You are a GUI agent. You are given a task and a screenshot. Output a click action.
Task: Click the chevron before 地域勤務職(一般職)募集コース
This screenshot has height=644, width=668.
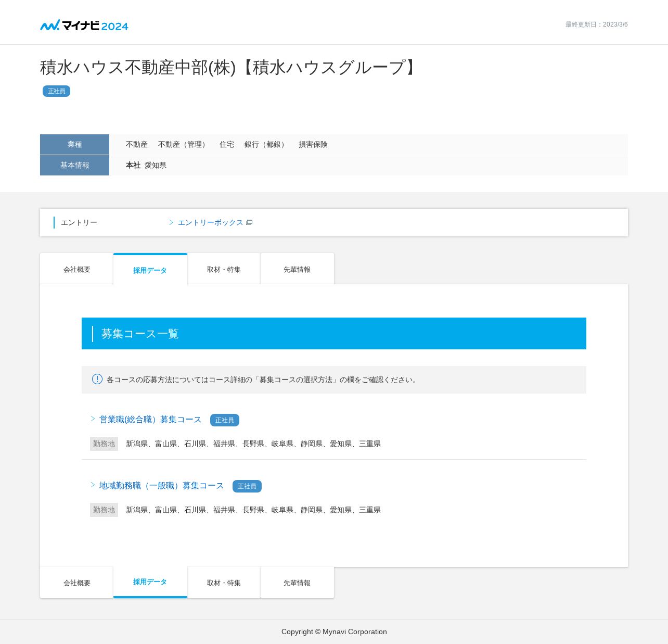[x=93, y=485]
